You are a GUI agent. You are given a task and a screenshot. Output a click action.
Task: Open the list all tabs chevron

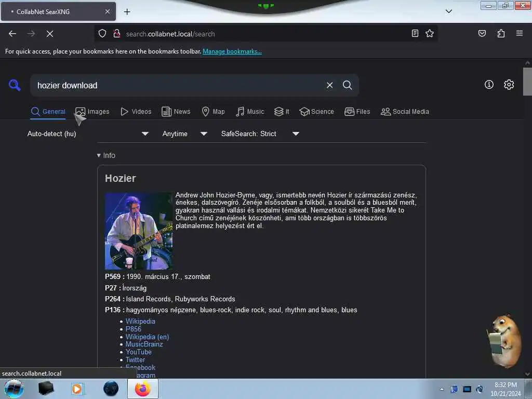449,11
